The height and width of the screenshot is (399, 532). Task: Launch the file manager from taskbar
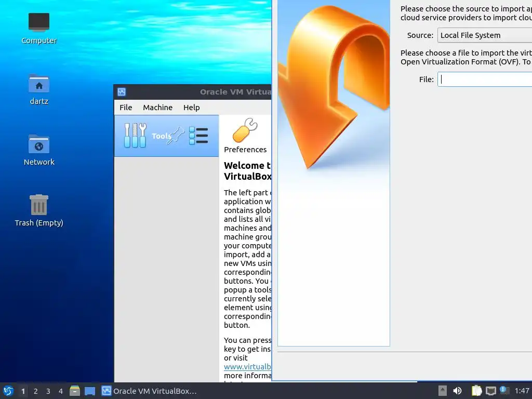point(75,391)
